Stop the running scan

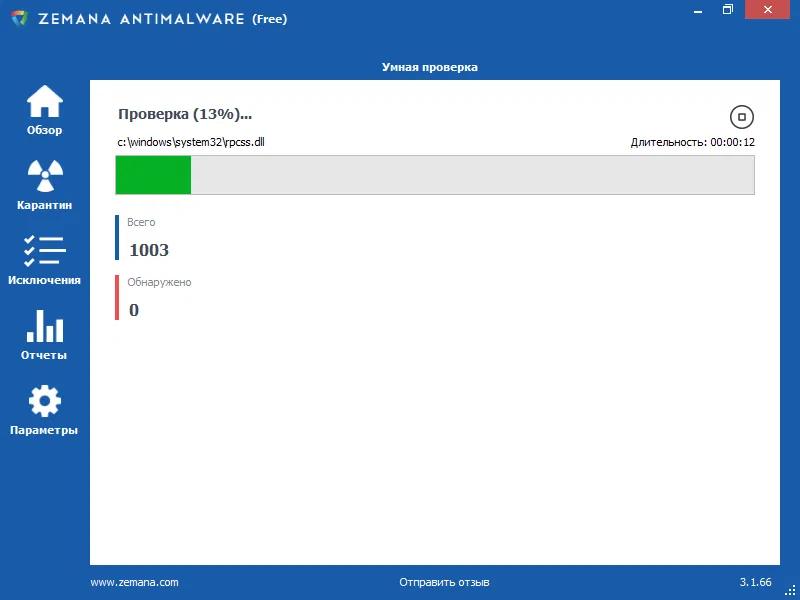click(741, 117)
